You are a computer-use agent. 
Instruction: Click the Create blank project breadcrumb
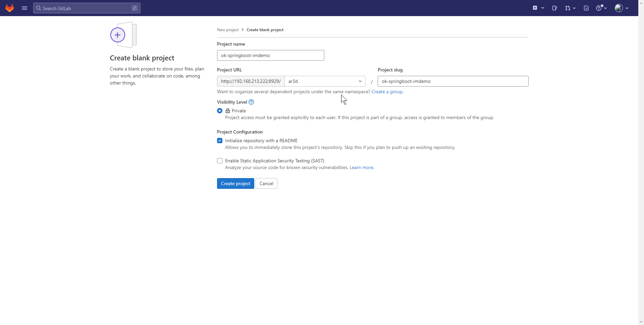click(x=265, y=30)
